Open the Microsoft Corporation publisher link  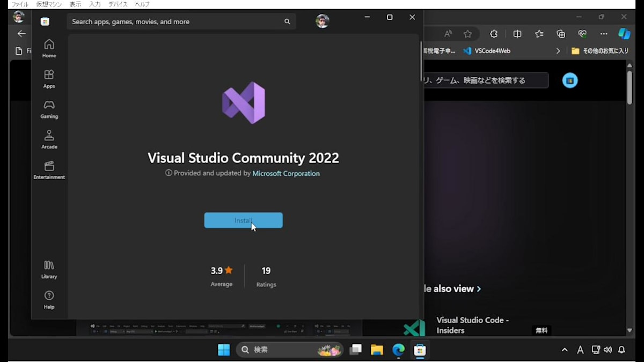point(286,173)
